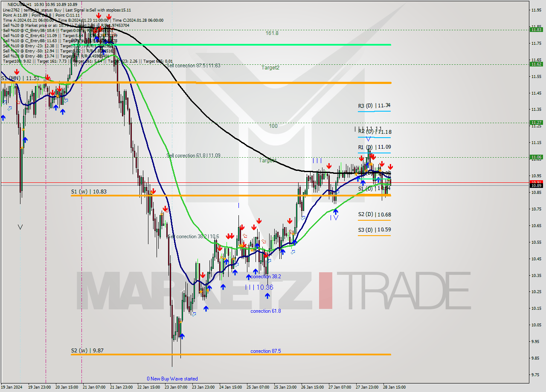
Task: Click the '28 Jan 15:00' time axis label
Action: click(x=395, y=387)
